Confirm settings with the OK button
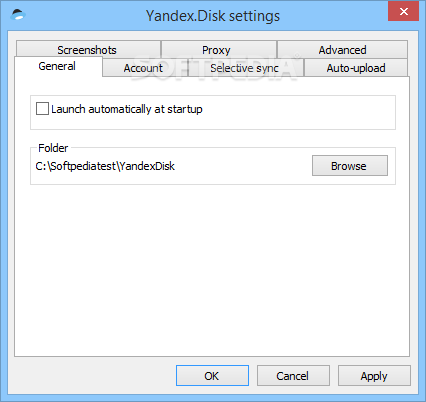 tap(212, 376)
